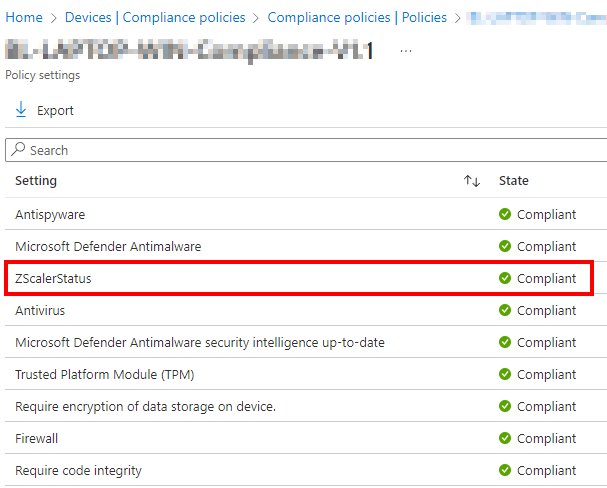
Task: Click green check icon for Antispyware
Action: (505, 214)
